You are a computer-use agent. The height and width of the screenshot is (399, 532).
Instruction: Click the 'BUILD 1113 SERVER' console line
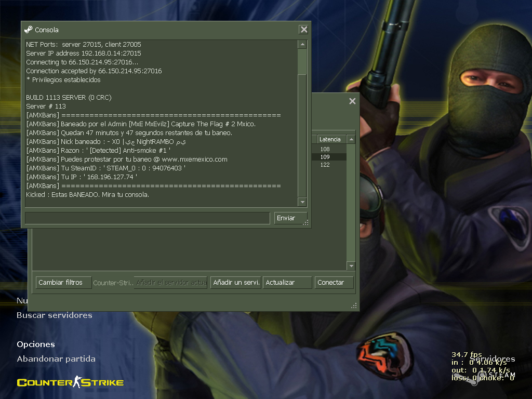tap(69, 98)
